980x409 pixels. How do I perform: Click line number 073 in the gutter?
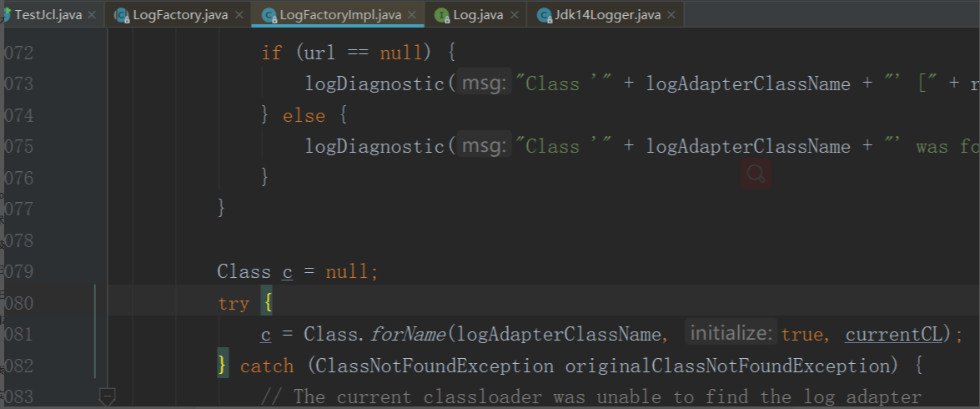click(18, 83)
